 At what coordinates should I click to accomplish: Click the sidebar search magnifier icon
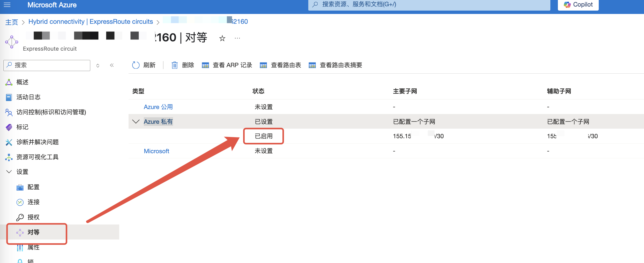(9, 65)
